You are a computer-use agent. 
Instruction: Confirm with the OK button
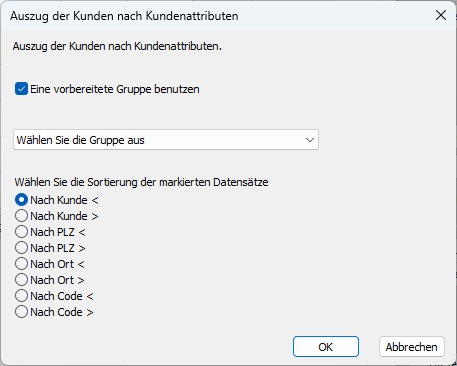click(x=326, y=347)
